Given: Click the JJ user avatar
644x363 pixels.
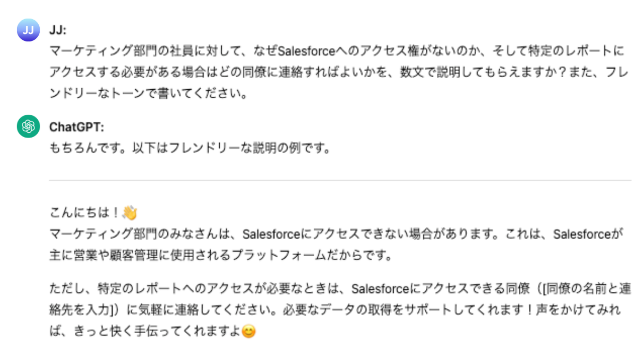Looking at the screenshot, I should 29,30.
